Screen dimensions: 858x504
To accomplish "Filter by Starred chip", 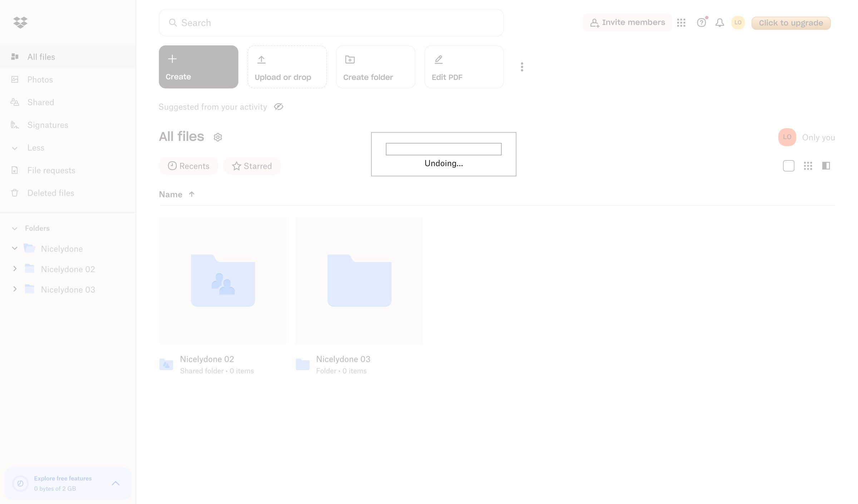I will [x=252, y=166].
